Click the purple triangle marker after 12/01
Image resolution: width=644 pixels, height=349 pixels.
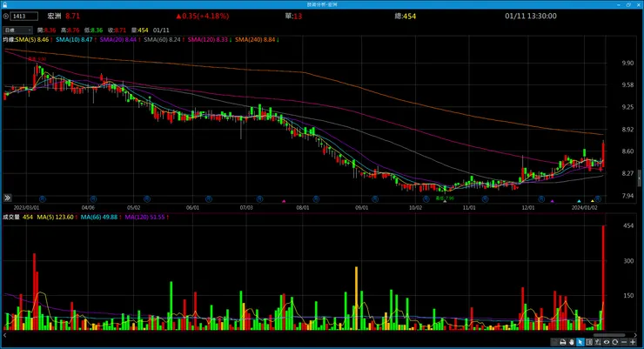(x=553, y=201)
